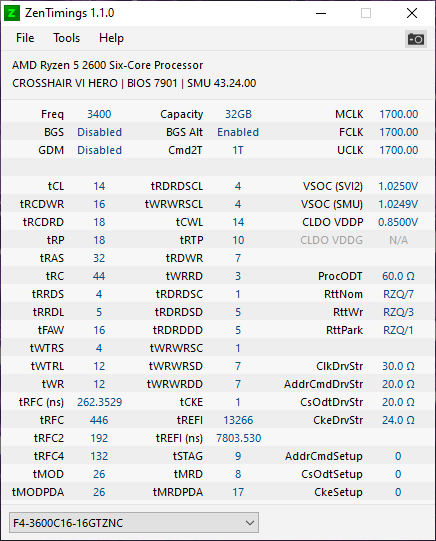Viewport: 436px width, 541px height.
Task: Click the VSOC (SVI2) voltage reading
Action: [x=398, y=186]
